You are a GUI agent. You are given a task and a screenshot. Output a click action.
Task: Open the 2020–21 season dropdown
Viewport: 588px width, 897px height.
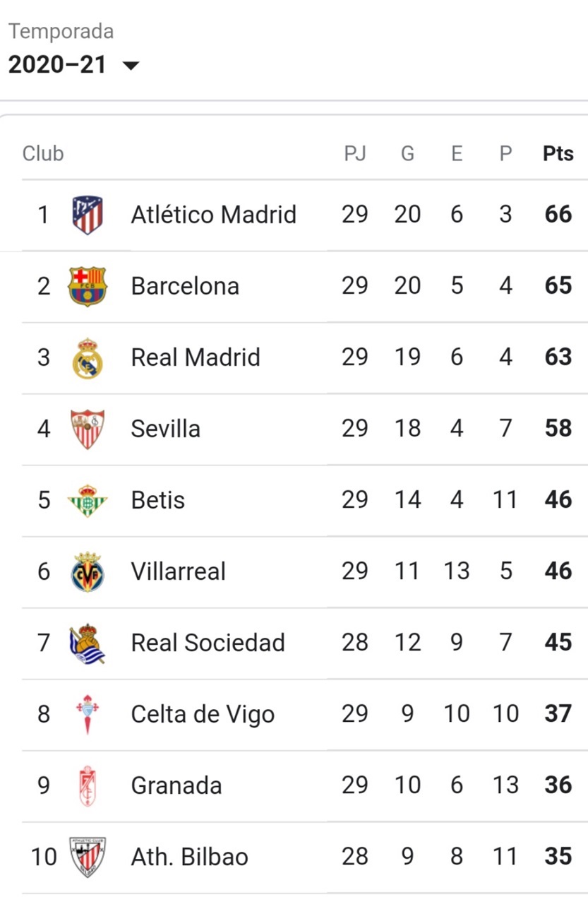tap(58, 65)
